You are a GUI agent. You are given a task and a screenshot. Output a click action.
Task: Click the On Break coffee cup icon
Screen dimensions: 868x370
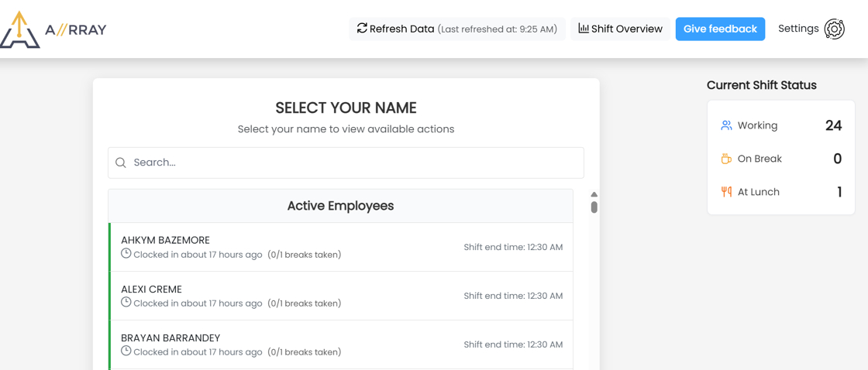[726, 159]
